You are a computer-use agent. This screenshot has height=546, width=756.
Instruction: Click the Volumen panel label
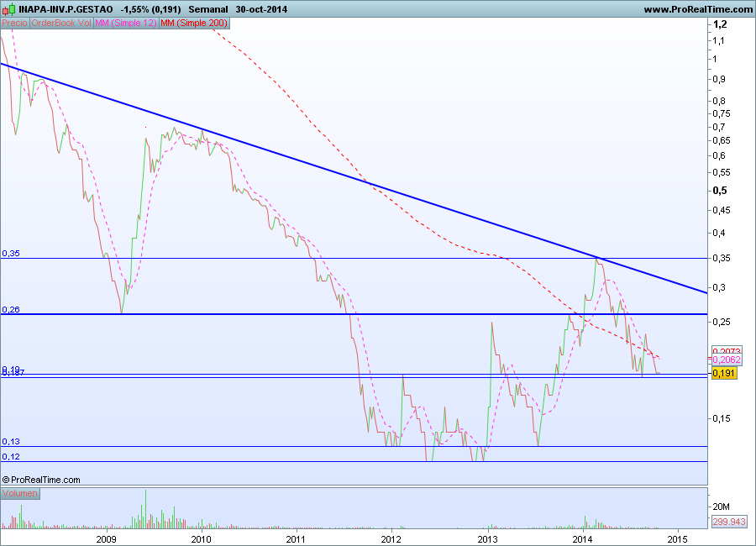click(20, 493)
